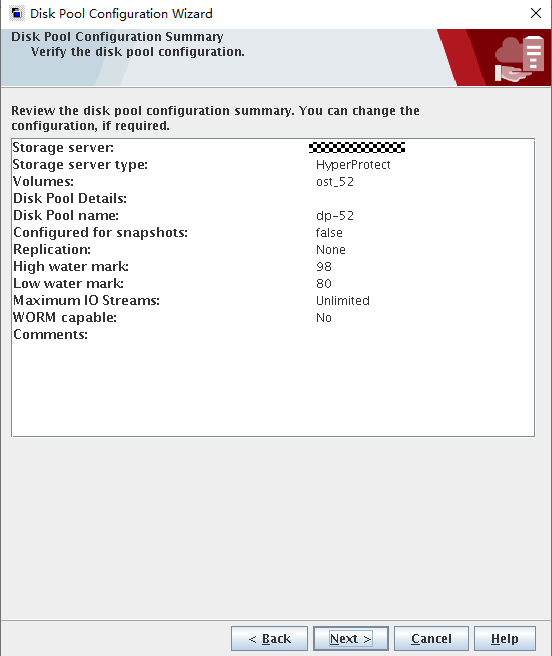Click the wizard title bar app icon
552x656 pixels.
pyautogui.click(x=17, y=13)
